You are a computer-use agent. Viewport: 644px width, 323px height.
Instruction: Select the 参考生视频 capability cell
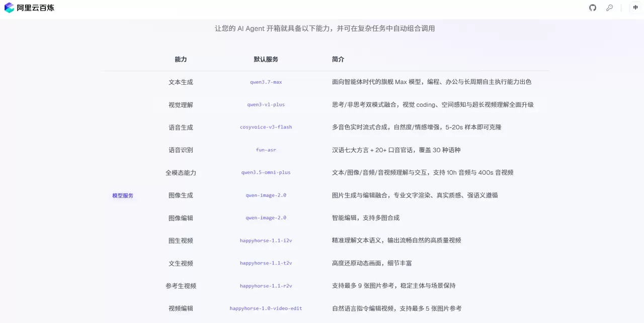tap(181, 286)
